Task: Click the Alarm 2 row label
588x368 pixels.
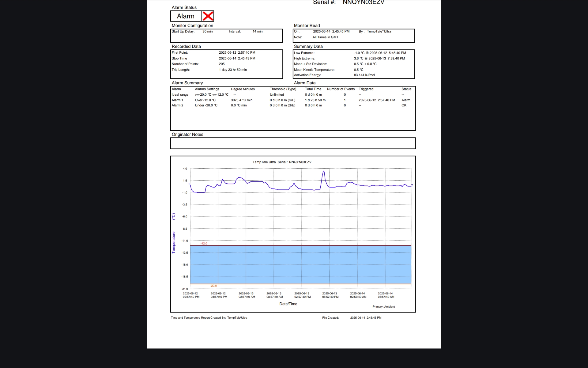Action: pos(177,105)
